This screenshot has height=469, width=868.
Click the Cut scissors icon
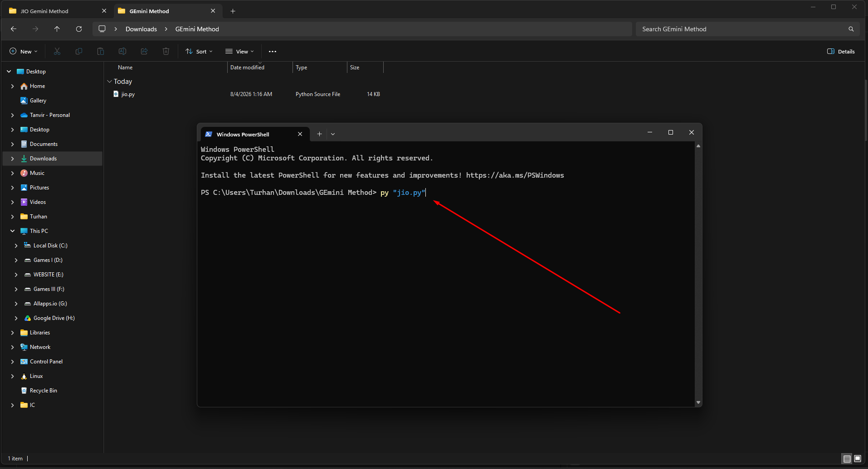tap(57, 51)
